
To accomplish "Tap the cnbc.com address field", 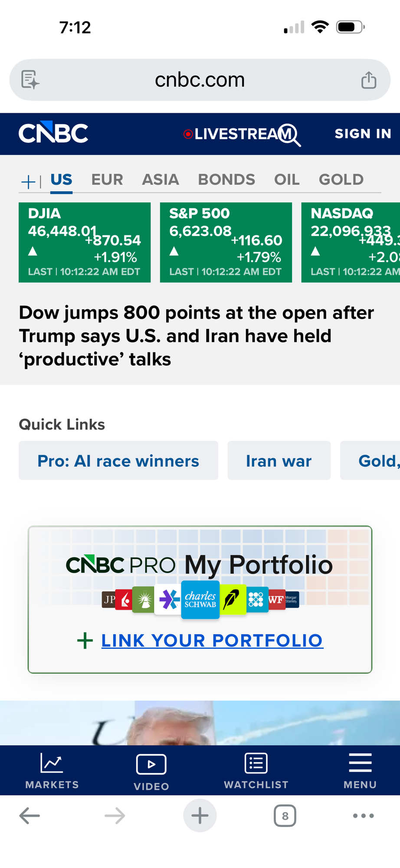I will 200,80.
